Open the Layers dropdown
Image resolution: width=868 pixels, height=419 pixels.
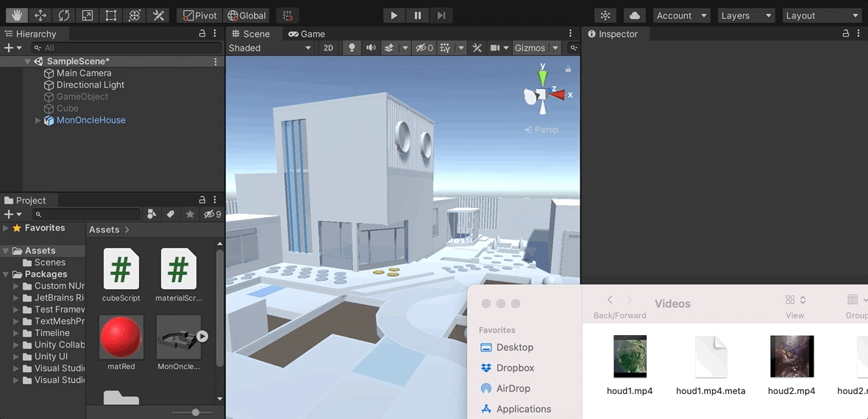point(747,15)
